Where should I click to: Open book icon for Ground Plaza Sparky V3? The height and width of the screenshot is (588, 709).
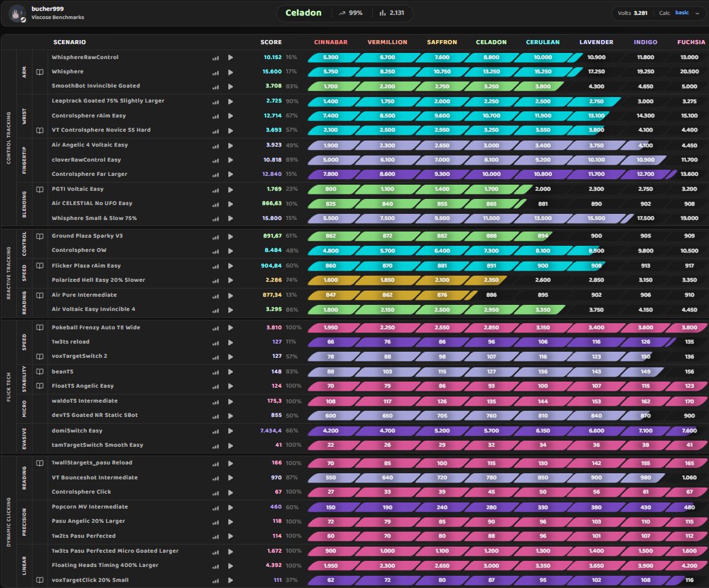coord(40,236)
